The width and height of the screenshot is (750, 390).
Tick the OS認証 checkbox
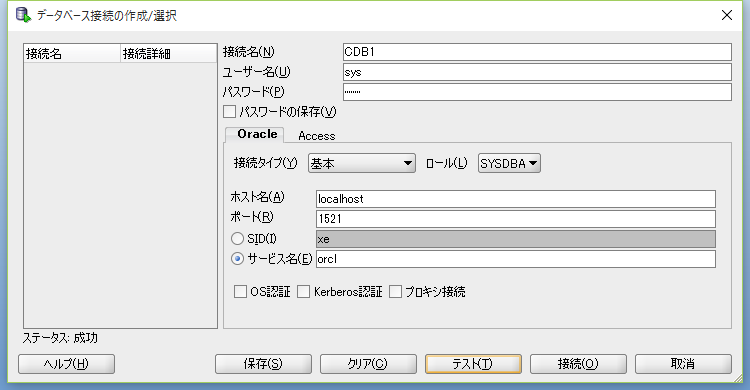pos(240,291)
